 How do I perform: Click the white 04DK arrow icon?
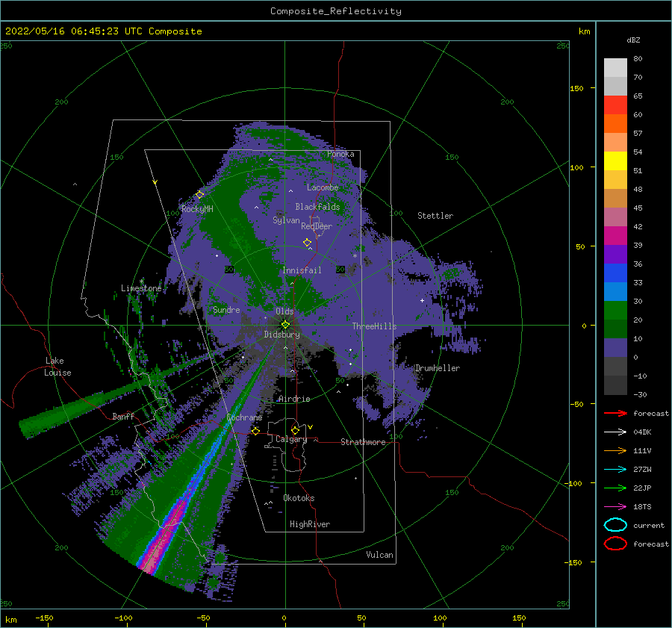615,432
